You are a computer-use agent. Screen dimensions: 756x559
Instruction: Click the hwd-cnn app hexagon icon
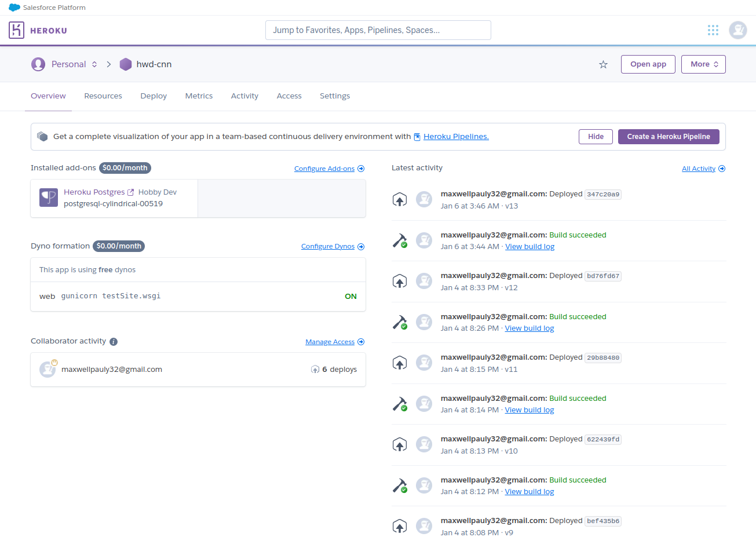[x=126, y=64]
